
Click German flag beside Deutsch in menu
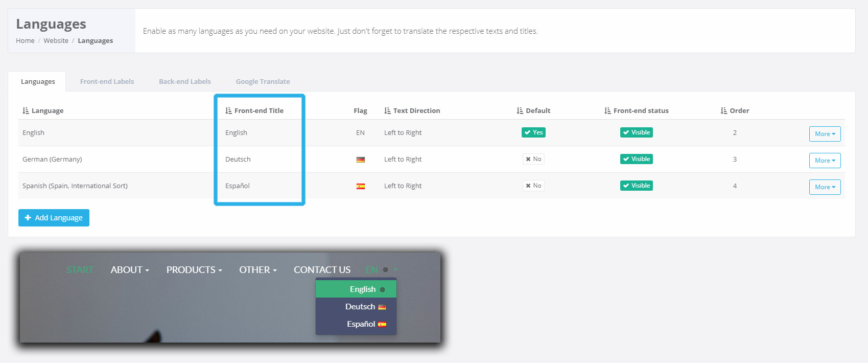point(382,307)
